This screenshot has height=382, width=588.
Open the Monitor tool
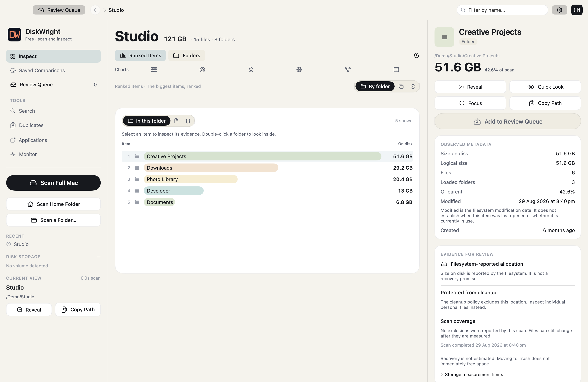click(x=53, y=154)
